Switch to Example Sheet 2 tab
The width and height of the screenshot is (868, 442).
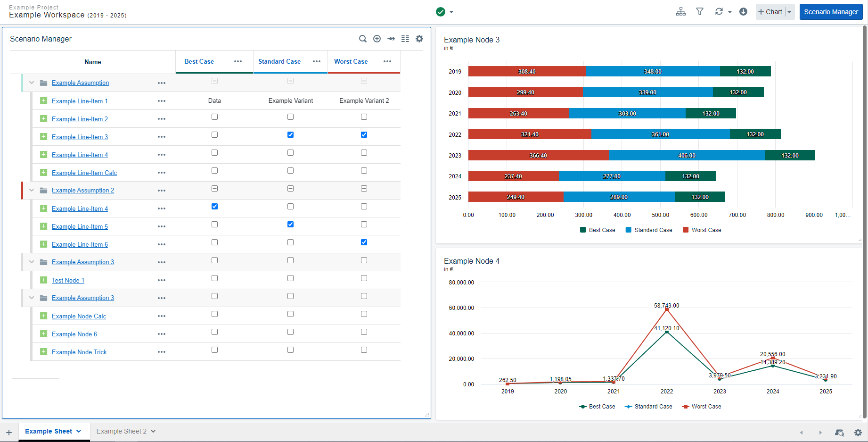[122, 431]
